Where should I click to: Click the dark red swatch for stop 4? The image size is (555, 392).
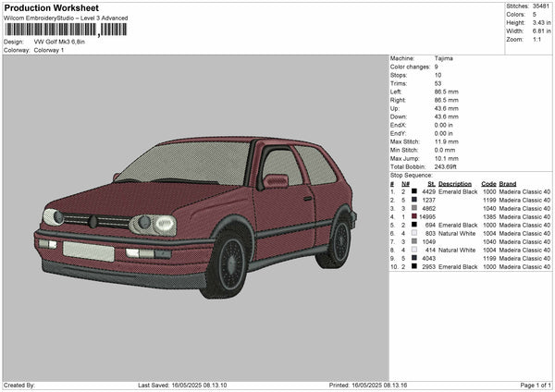[x=414, y=216]
